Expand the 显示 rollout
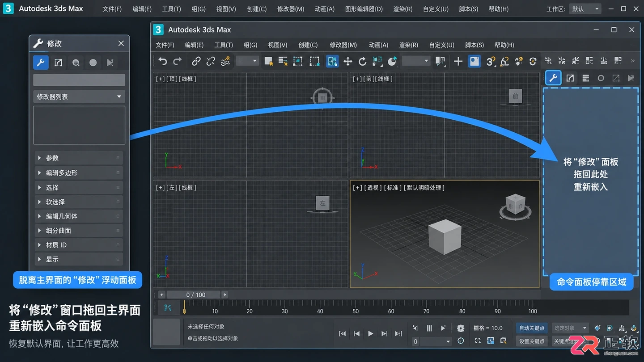644x362 pixels. [79, 259]
